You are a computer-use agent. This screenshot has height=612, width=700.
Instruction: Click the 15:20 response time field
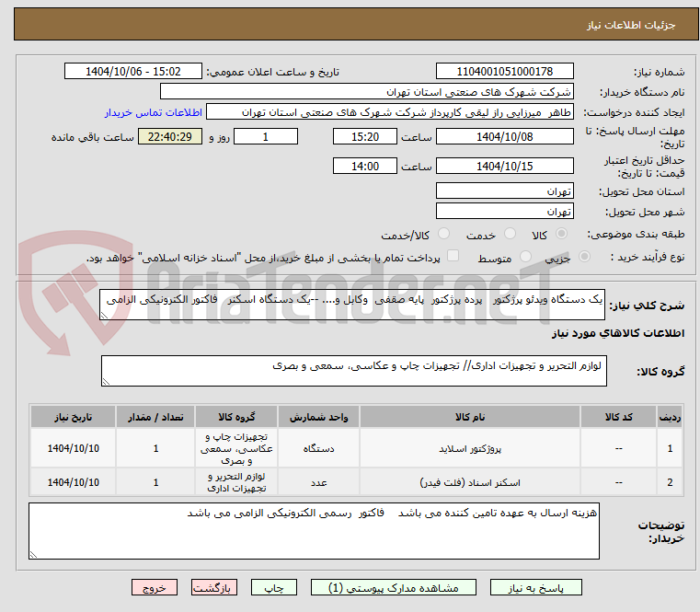click(x=365, y=137)
